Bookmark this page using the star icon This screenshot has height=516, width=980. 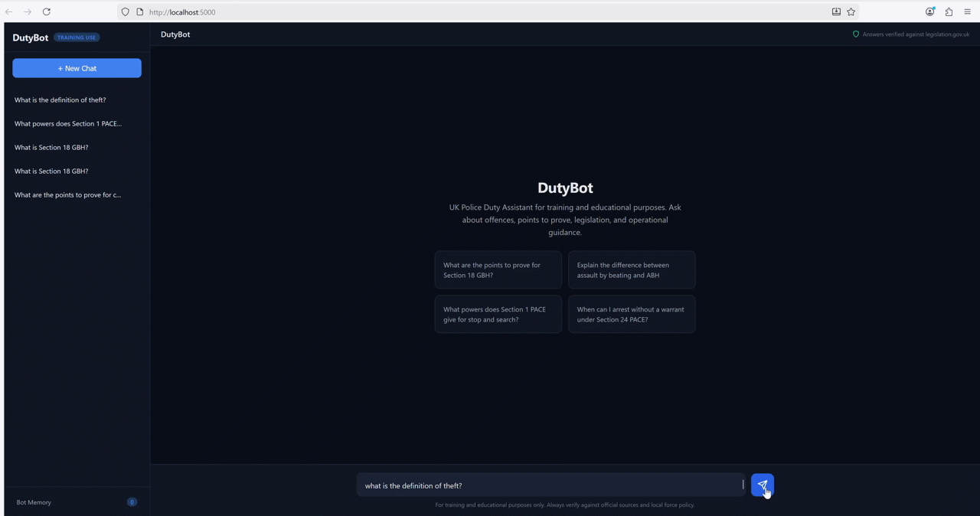pos(851,11)
